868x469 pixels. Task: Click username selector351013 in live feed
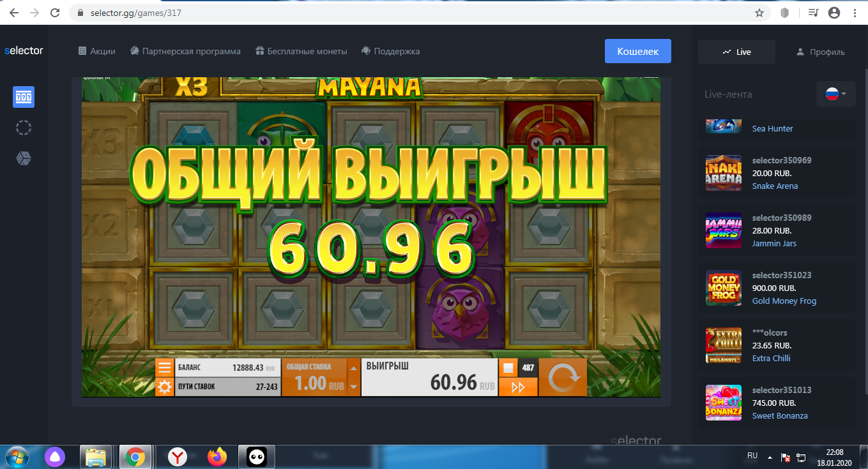click(782, 390)
